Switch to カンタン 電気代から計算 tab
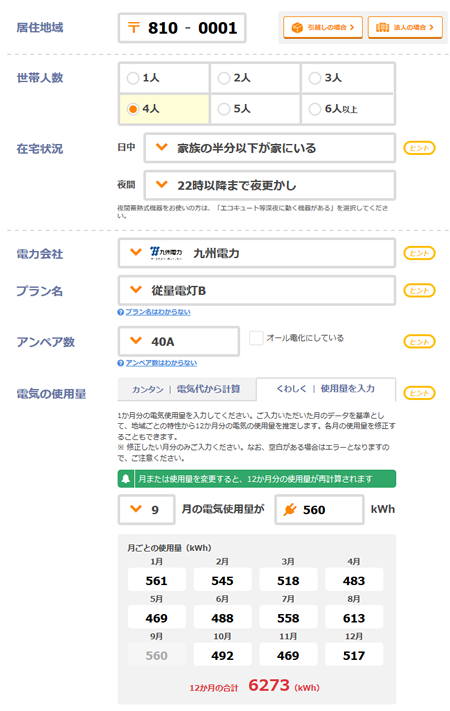Screen dimensions: 450x711 click(186, 389)
